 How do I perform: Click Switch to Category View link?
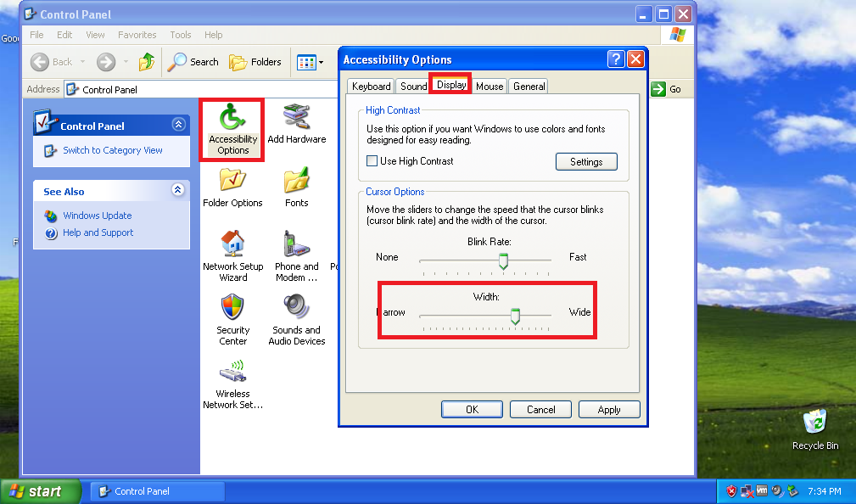point(113,150)
